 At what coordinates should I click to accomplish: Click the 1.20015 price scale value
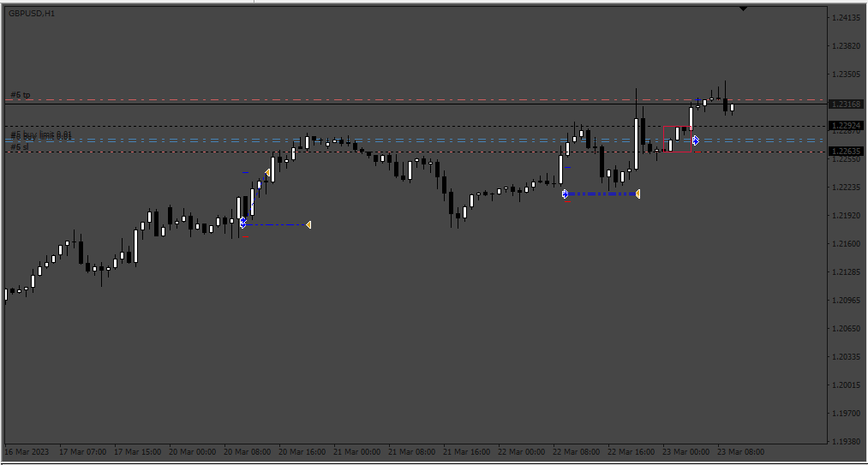846,385
